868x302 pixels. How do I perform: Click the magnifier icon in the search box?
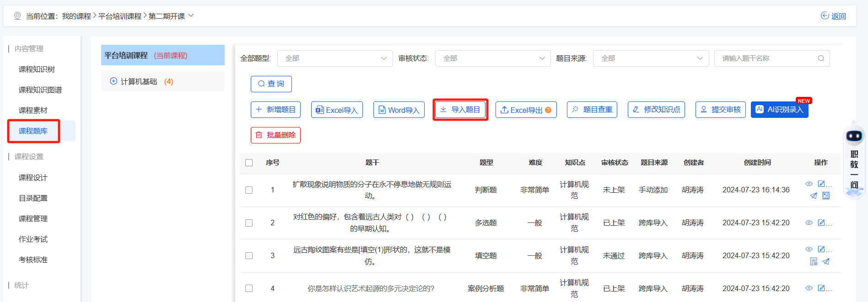(821, 58)
